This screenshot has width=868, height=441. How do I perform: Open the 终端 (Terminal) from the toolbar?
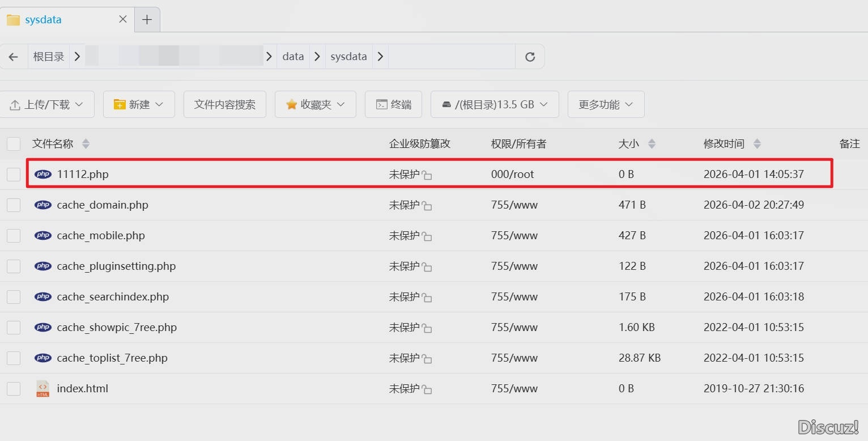click(x=393, y=104)
